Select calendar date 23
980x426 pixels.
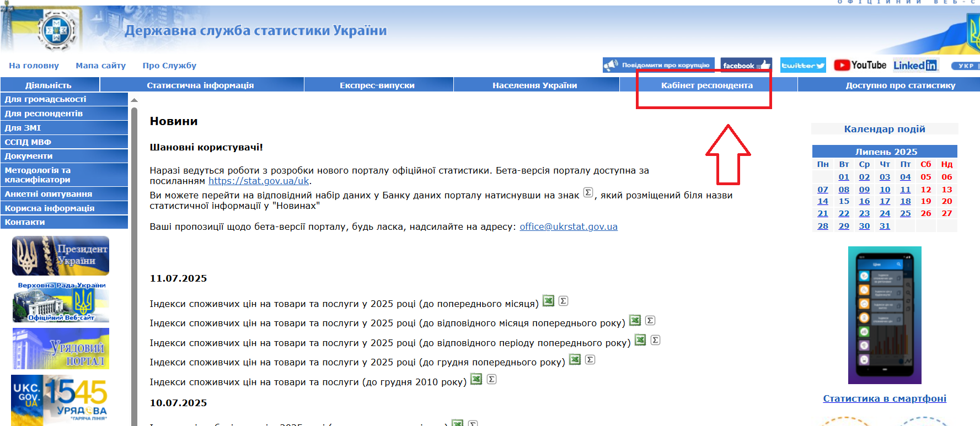(864, 213)
